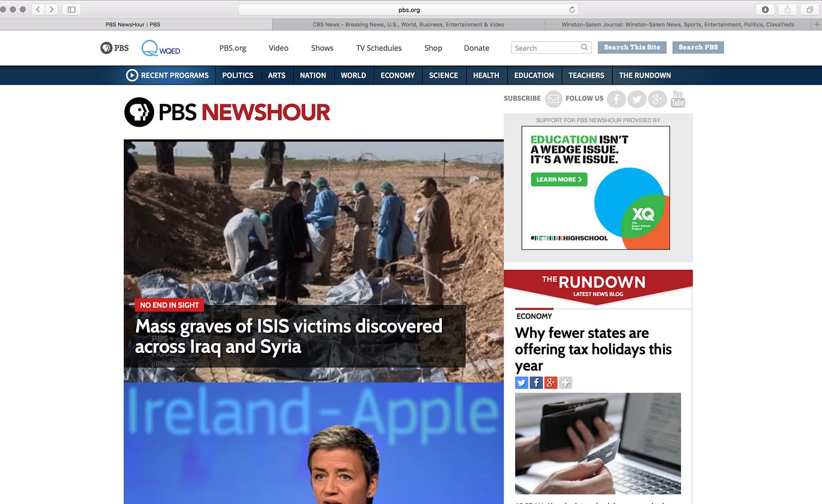Screen dimensions: 822x504
Task: Click the No End In Sight tag
Action: 170,305
